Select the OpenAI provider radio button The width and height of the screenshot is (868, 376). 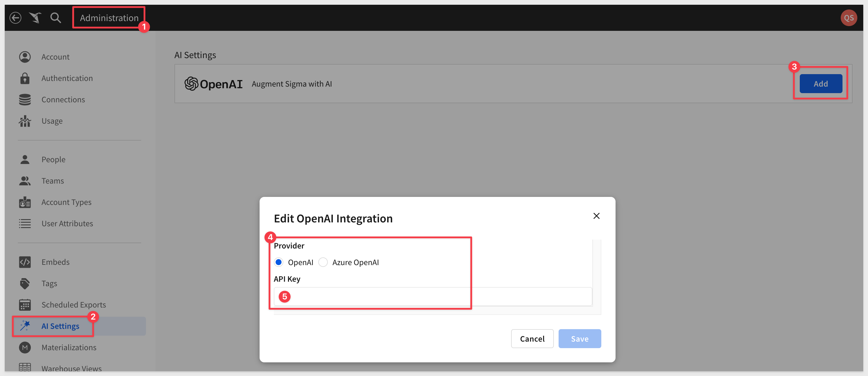tap(278, 262)
